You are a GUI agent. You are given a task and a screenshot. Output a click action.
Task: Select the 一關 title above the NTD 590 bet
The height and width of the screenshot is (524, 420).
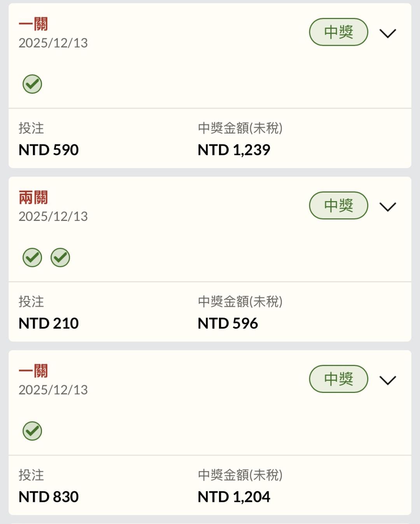(x=33, y=24)
